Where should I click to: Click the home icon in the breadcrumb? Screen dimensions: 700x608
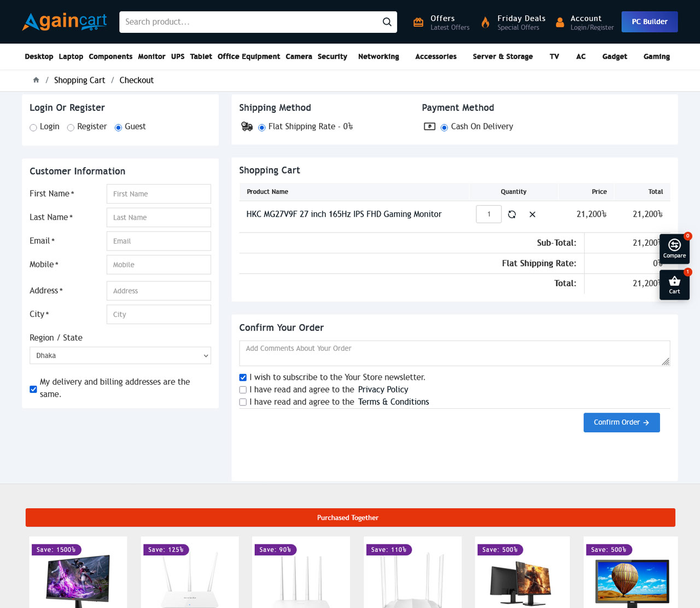tap(36, 80)
